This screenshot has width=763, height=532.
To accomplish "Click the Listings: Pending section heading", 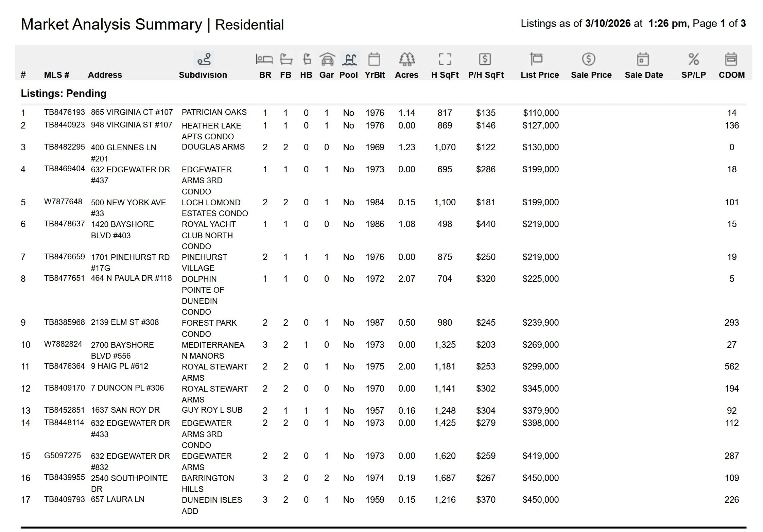I will click(64, 93).
